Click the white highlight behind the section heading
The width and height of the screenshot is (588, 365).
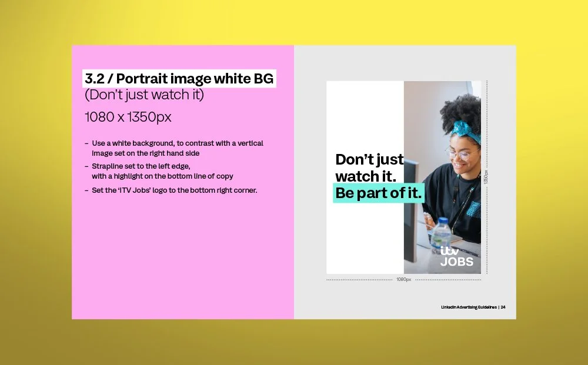(179, 78)
